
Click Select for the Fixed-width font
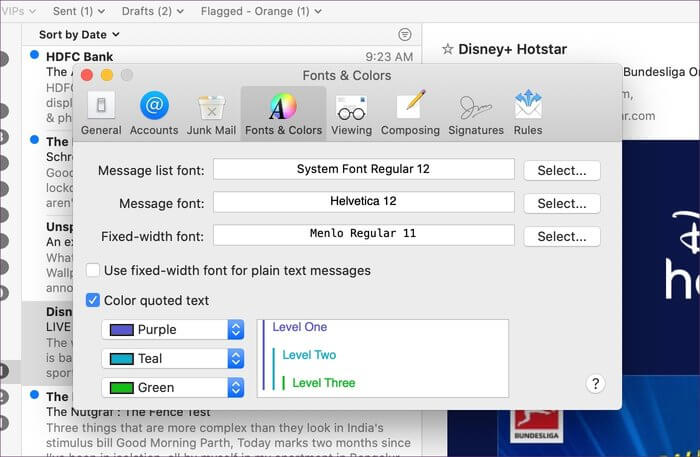561,237
